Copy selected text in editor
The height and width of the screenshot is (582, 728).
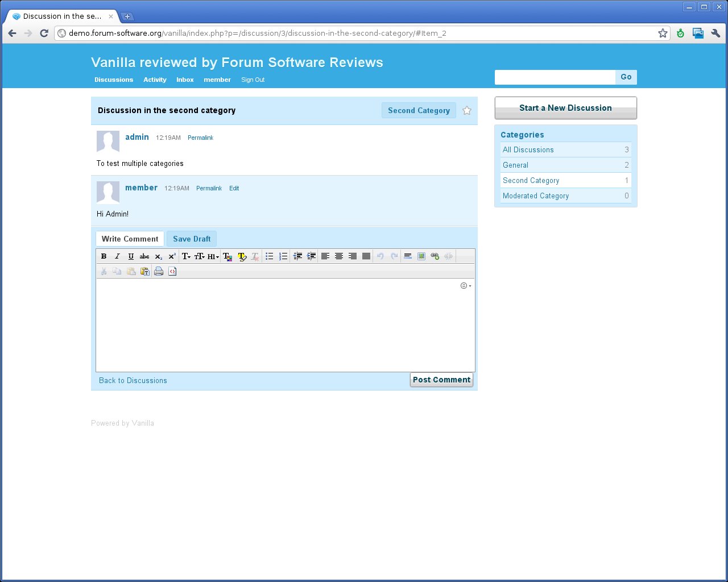117,272
